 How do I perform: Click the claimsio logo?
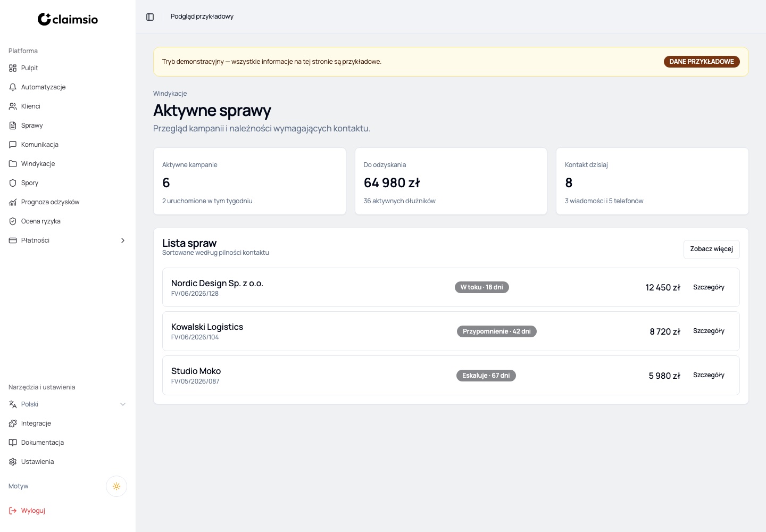pyautogui.click(x=68, y=19)
